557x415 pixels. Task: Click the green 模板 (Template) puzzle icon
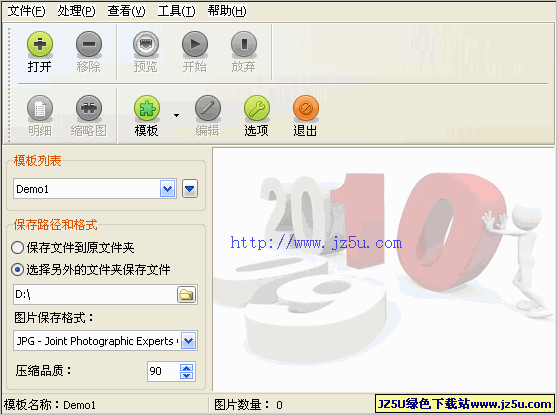(x=147, y=108)
